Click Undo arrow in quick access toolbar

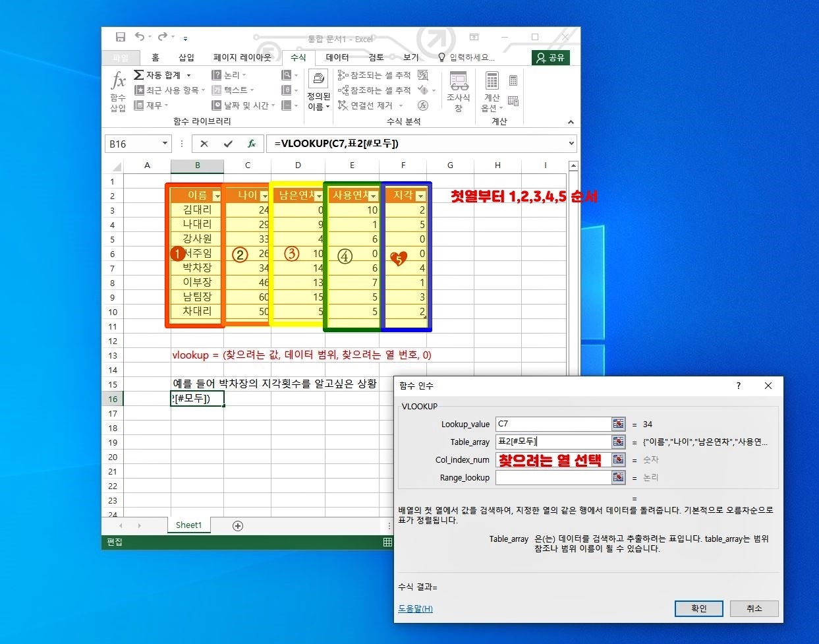(x=139, y=38)
